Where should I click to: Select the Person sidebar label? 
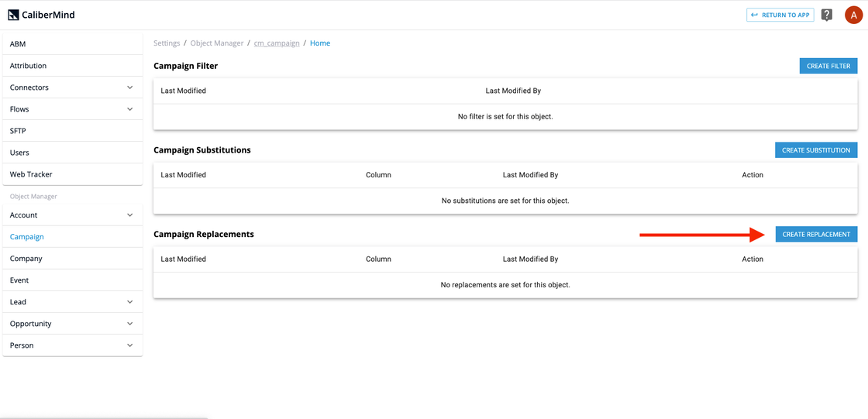[22, 345]
